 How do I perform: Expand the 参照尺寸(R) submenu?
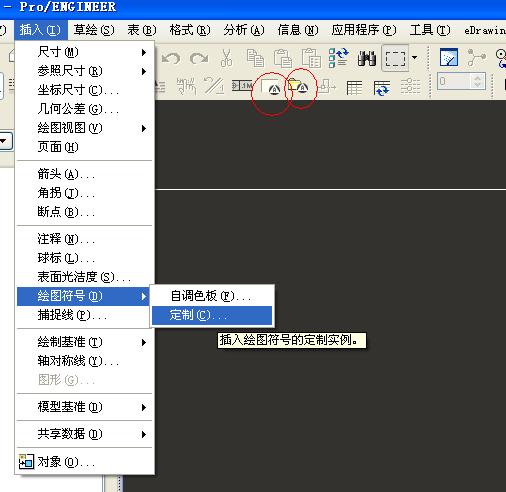pos(85,71)
